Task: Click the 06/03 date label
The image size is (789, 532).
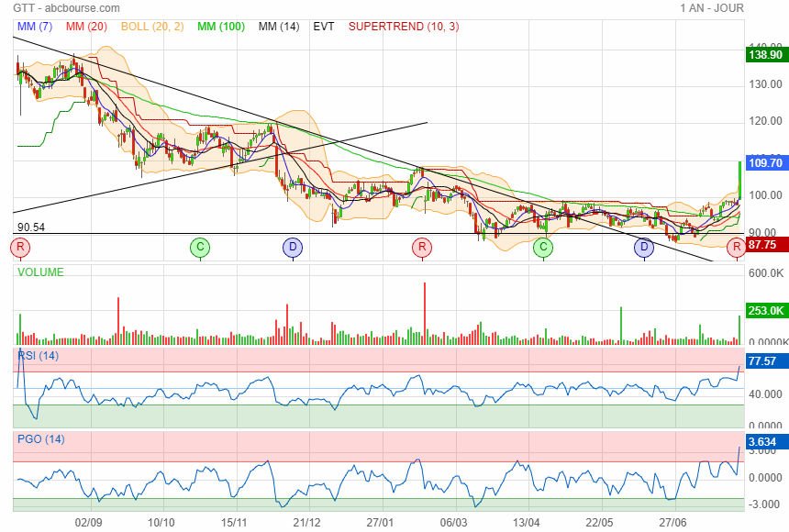Action: pos(453,523)
